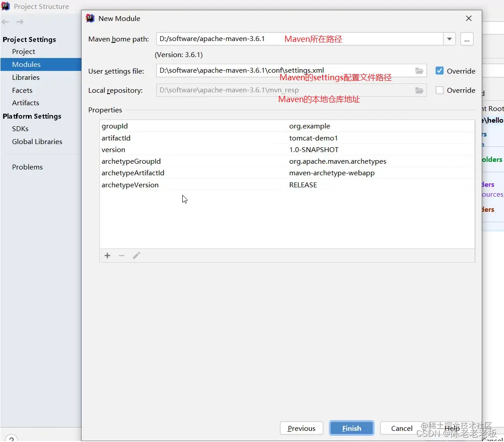This screenshot has height=442, width=504.
Task: Browse folder for Local repository
Action: pyautogui.click(x=419, y=91)
